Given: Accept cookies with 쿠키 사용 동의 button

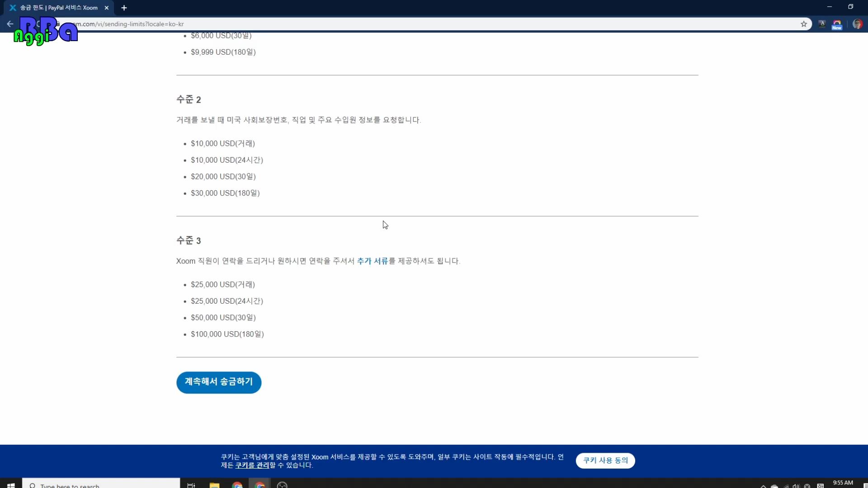Looking at the screenshot, I should tap(605, 460).
